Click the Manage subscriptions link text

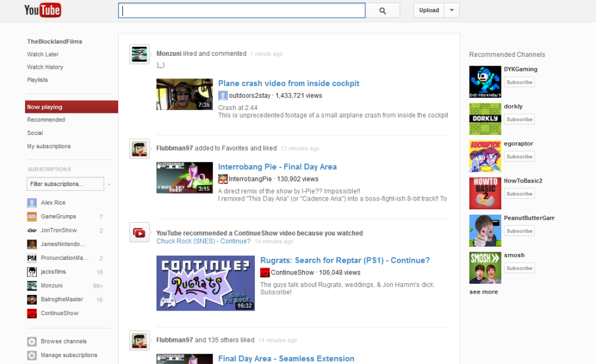click(69, 355)
